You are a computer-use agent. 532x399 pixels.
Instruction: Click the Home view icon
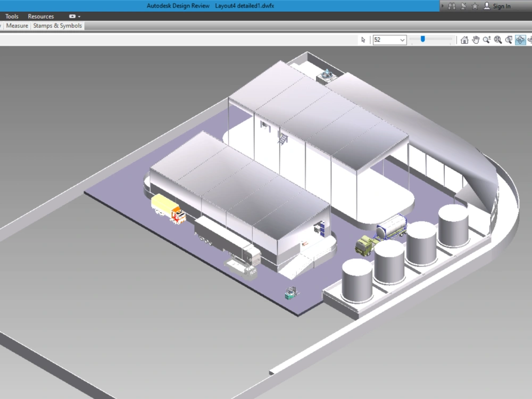point(465,39)
